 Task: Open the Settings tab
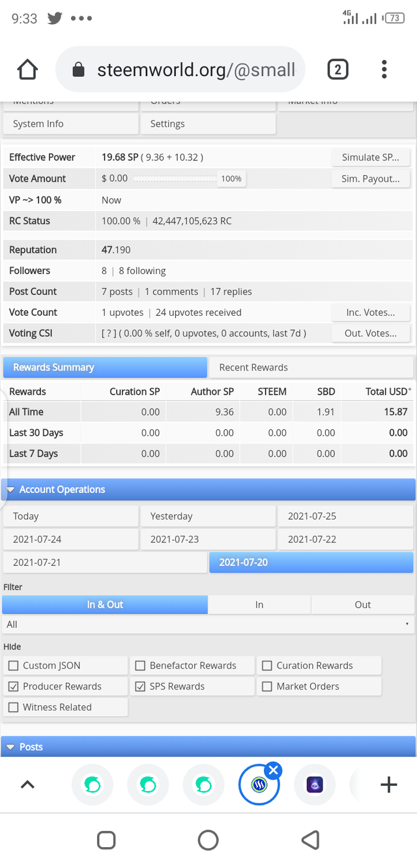208,124
